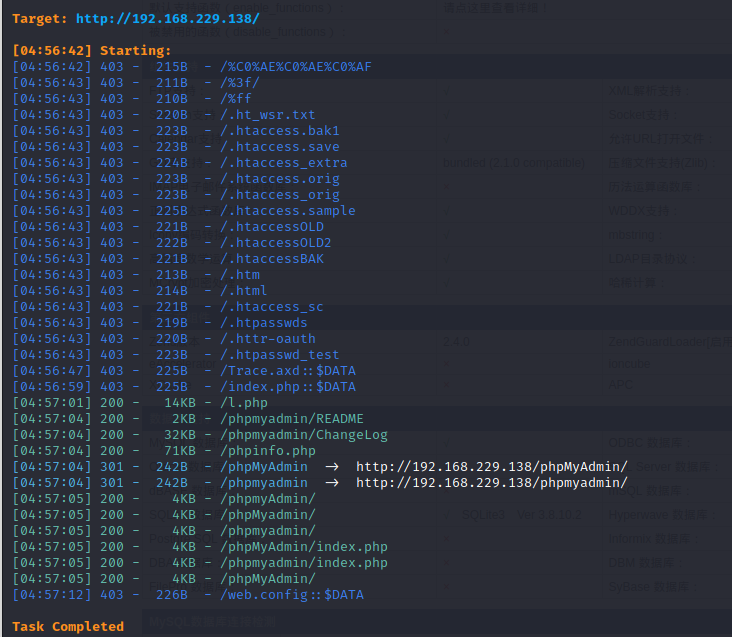
Task: Follow redirect URL ending in /phpMyAdmin/
Action: click(492, 467)
